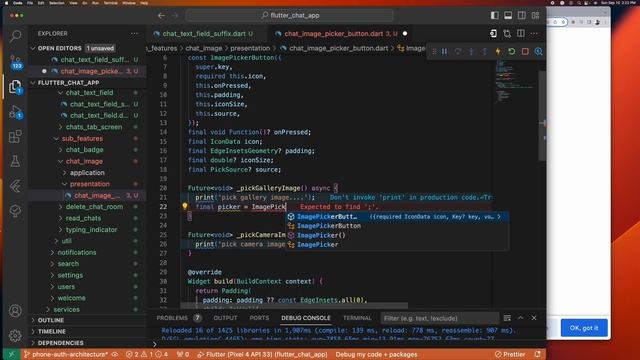640x360 pixels.
Task: Click the flutter_chat_app command center search
Action: (x=289, y=16)
